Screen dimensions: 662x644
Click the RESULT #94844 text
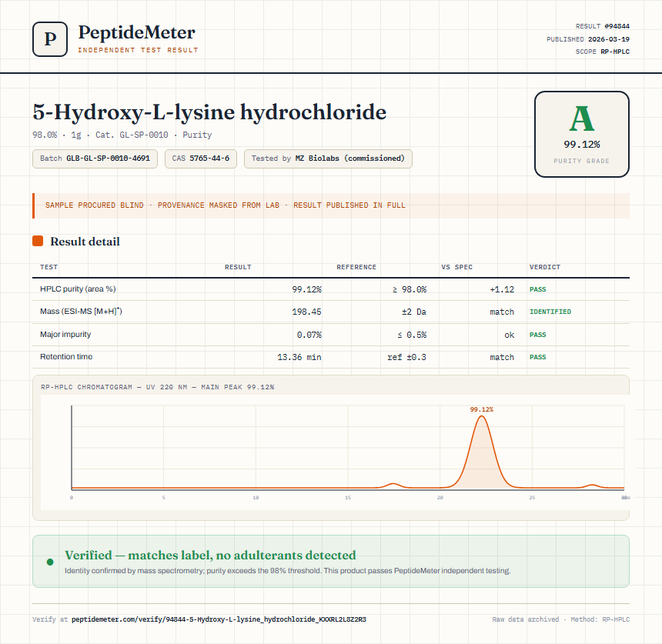(603, 26)
